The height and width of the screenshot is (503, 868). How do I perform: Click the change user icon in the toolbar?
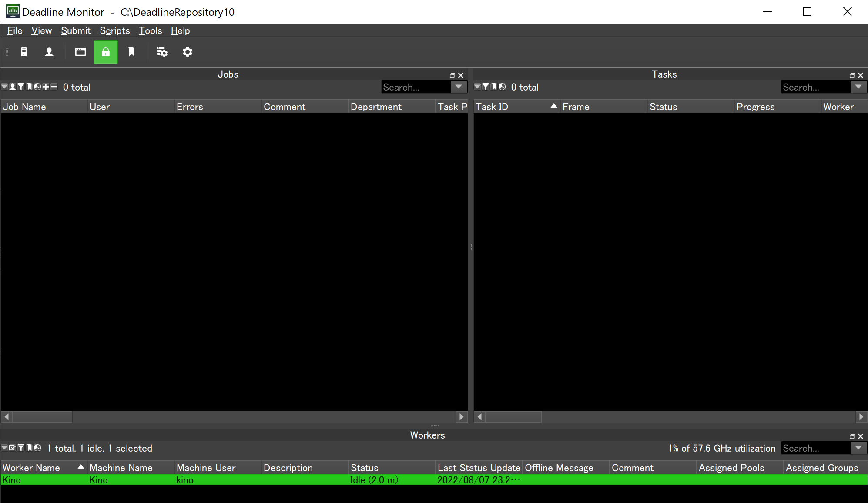[49, 52]
